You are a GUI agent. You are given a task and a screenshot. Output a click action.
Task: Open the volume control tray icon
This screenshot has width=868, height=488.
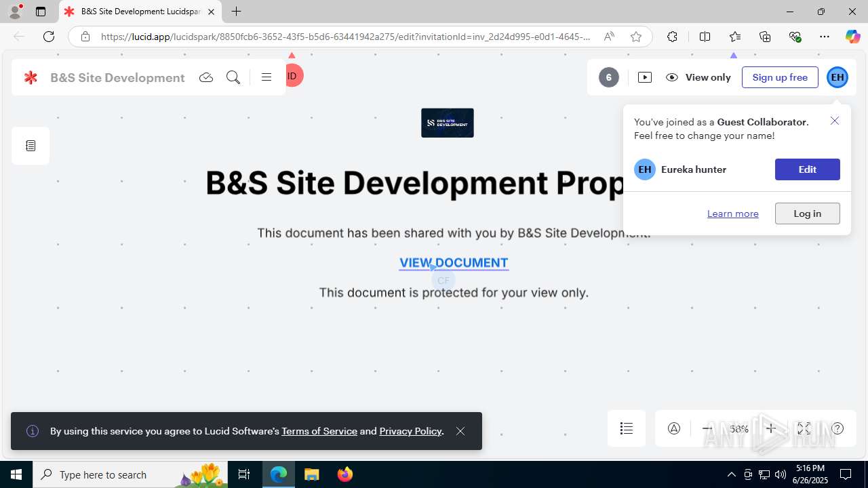781,474
